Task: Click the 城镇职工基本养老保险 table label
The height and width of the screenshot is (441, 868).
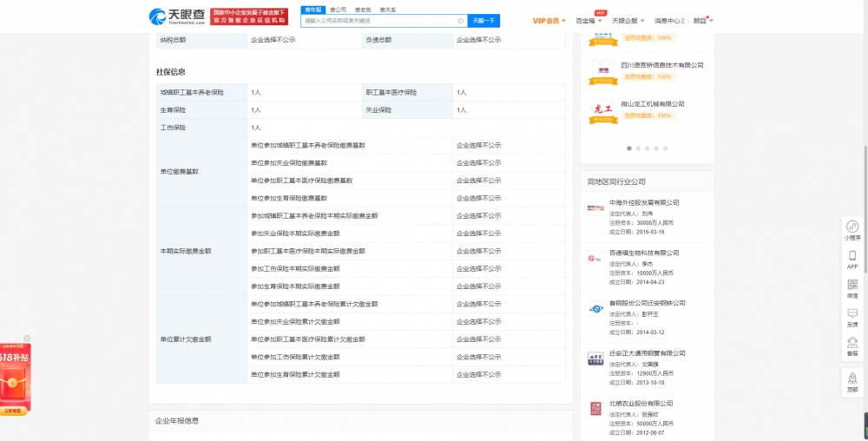Action: (x=192, y=92)
